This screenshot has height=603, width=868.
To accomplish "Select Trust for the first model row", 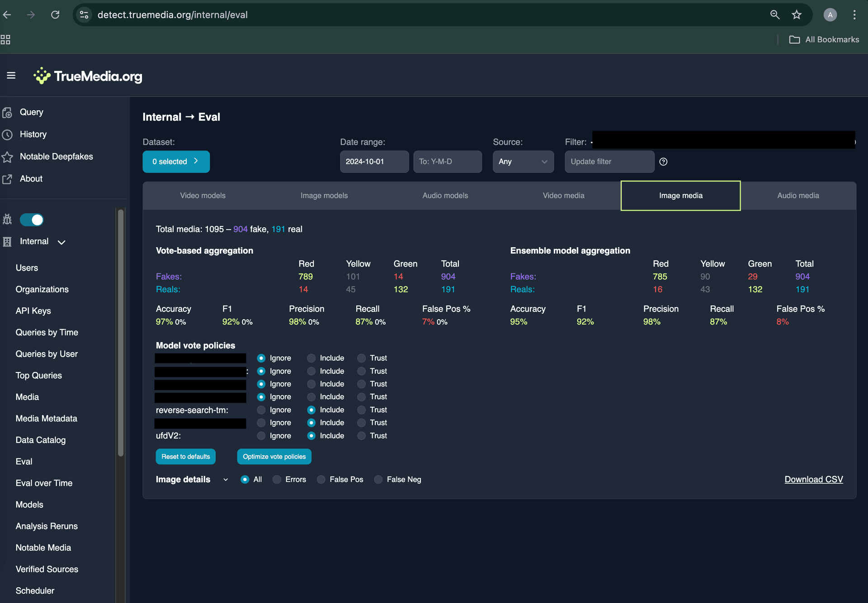I will click(x=361, y=358).
